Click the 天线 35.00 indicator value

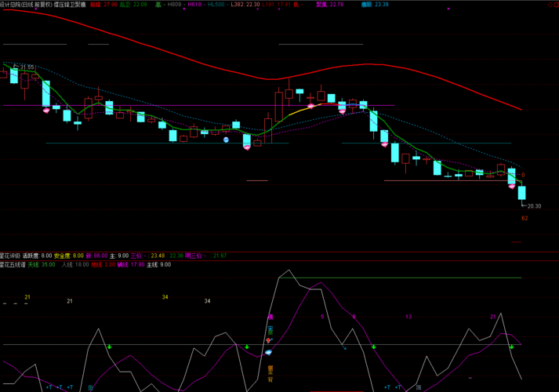coord(42,264)
